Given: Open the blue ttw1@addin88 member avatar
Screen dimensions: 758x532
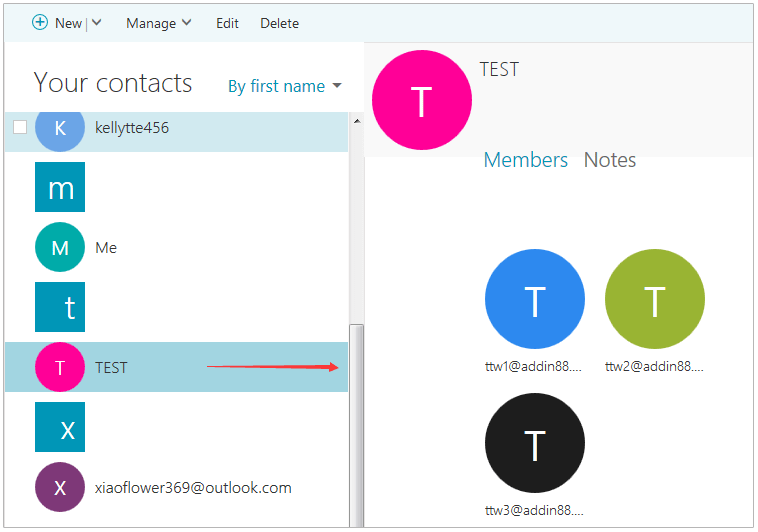Looking at the screenshot, I should tap(535, 299).
